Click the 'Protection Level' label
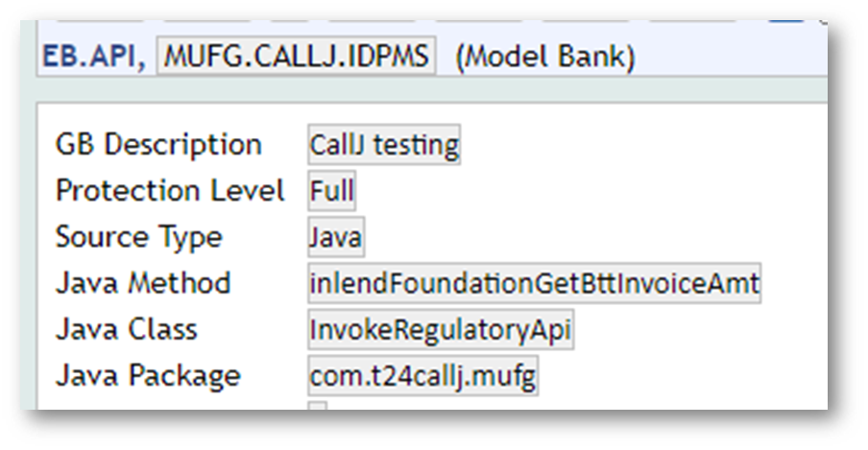The width and height of the screenshot is (868, 450). [x=170, y=191]
